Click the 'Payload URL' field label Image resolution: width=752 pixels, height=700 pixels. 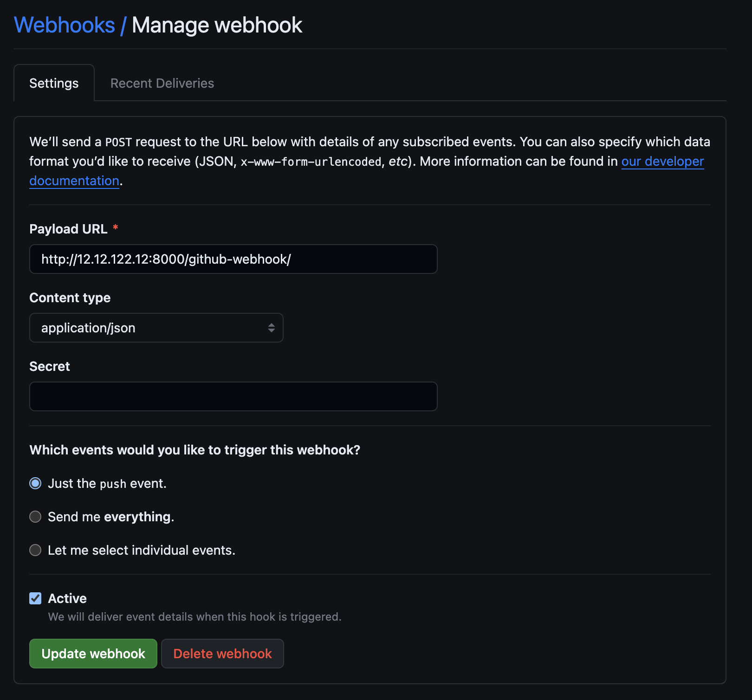[68, 229]
